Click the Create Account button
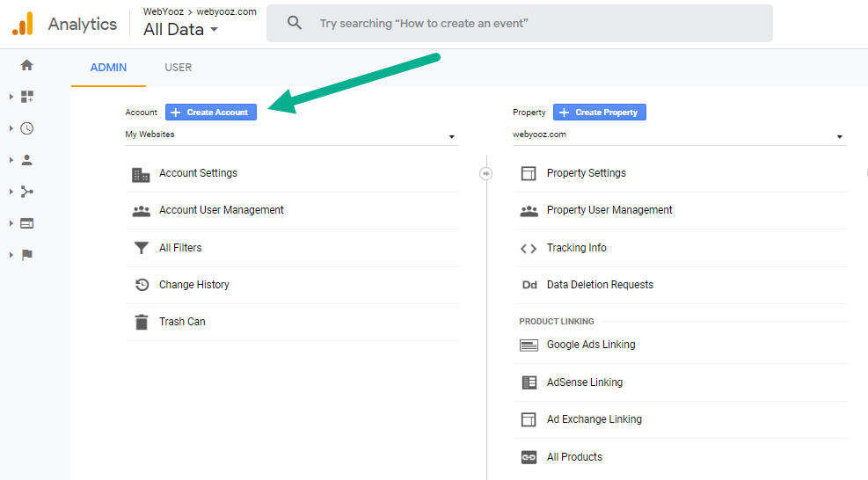This screenshot has width=868, height=480. coord(211,113)
